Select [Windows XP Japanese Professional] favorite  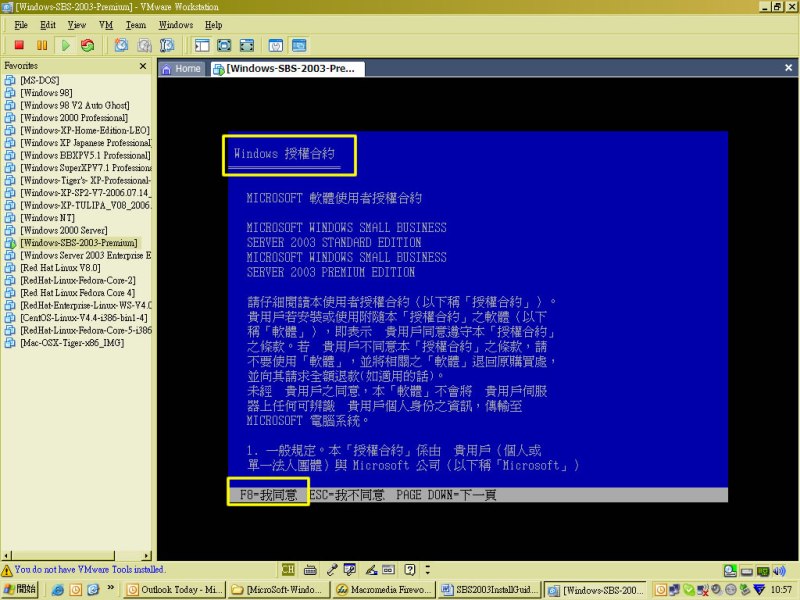(x=85, y=143)
